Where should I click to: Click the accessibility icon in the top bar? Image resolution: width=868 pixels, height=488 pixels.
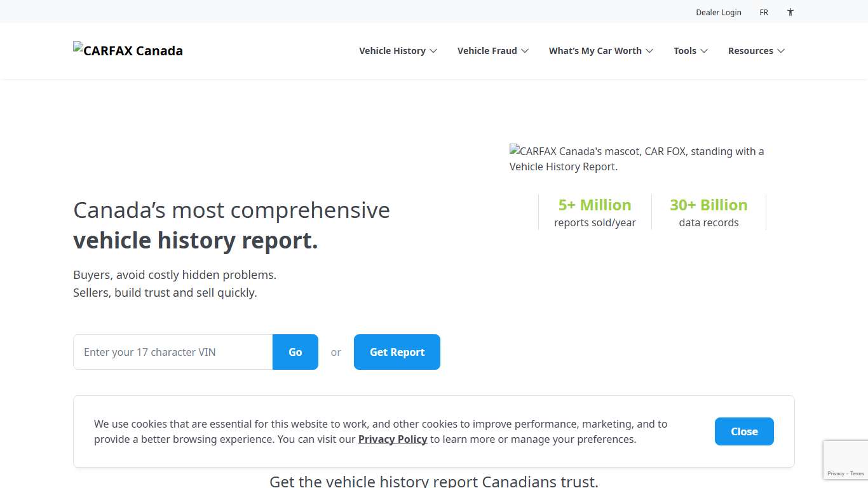[x=790, y=12]
